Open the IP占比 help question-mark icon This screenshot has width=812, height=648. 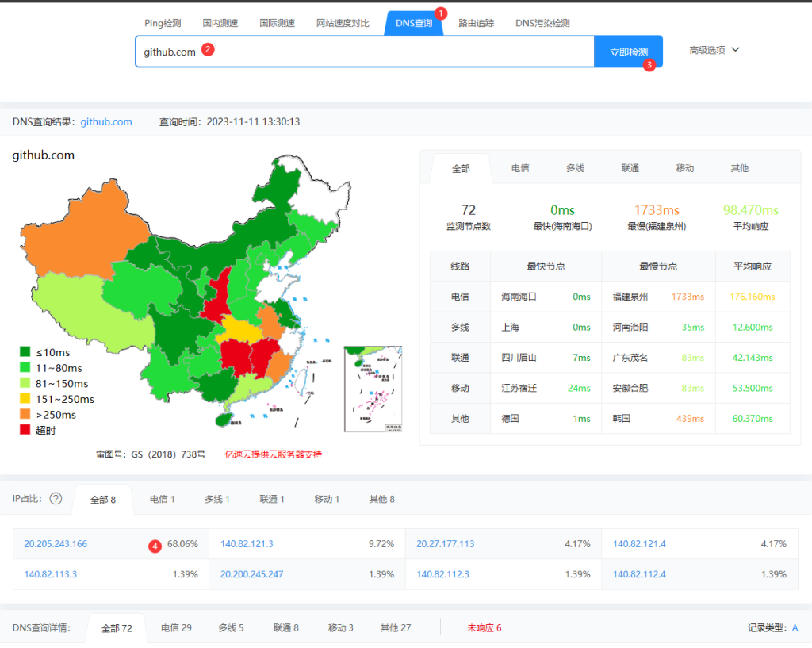[56, 498]
